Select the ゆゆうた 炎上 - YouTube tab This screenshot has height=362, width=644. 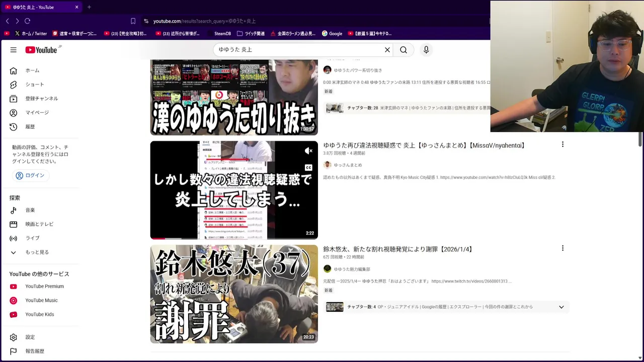coord(41,7)
